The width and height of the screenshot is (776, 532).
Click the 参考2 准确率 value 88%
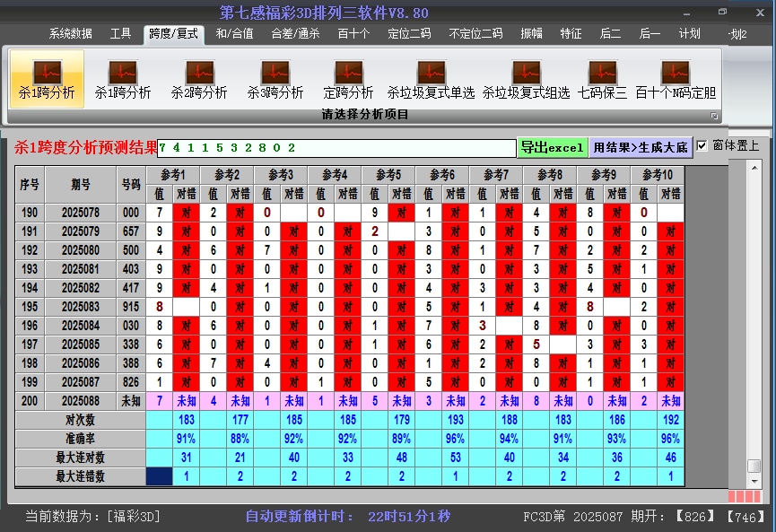tap(240, 439)
